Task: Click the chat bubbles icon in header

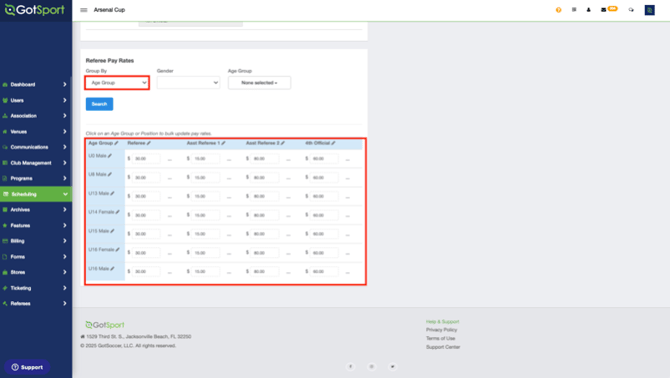Action: pyautogui.click(x=631, y=10)
